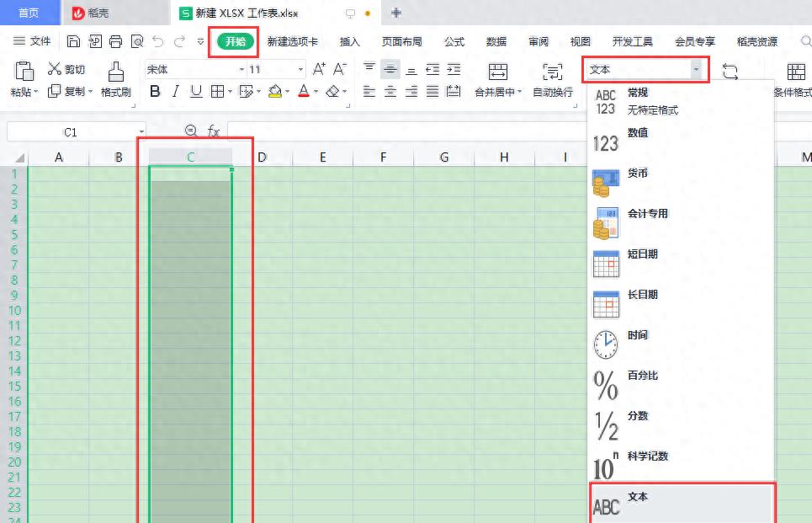Open Conditional Formatting (条件格式) icon

coord(796,72)
